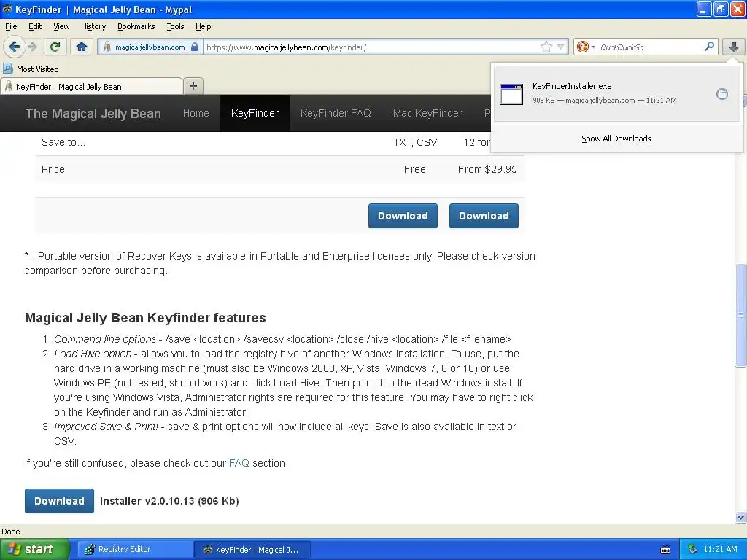Click the keyboard icon in the taskbar

coord(665,550)
